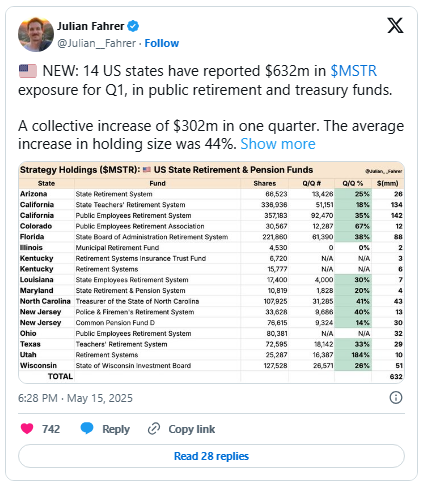Click the US flag emoji in the tweet
This screenshot has height=492, width=429.
28,71
